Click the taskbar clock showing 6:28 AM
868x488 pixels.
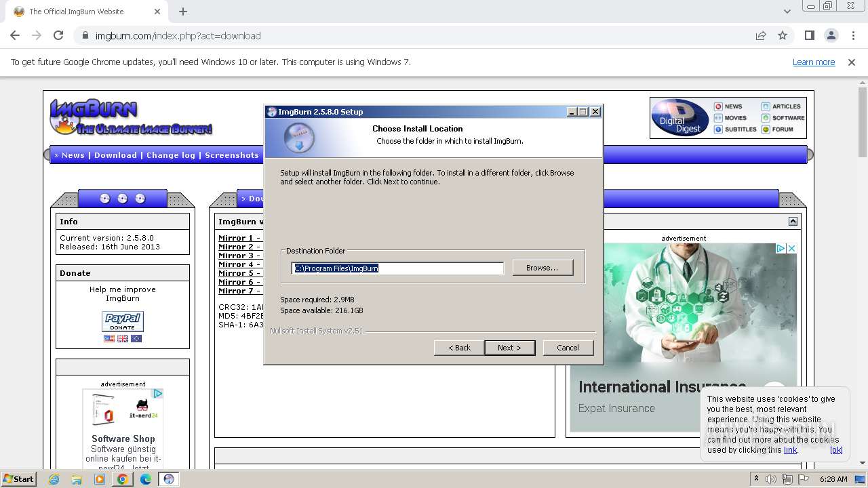click(x=833, y=479)
